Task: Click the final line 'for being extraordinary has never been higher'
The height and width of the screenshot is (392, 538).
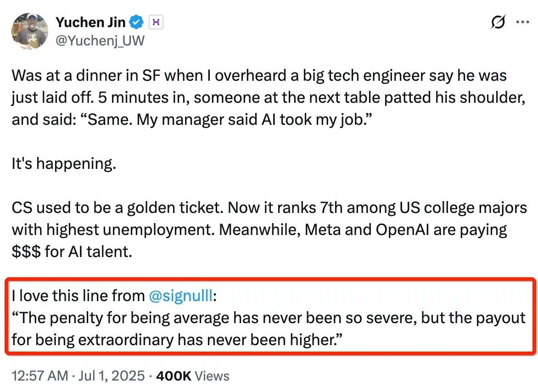Action: (177, 340)
